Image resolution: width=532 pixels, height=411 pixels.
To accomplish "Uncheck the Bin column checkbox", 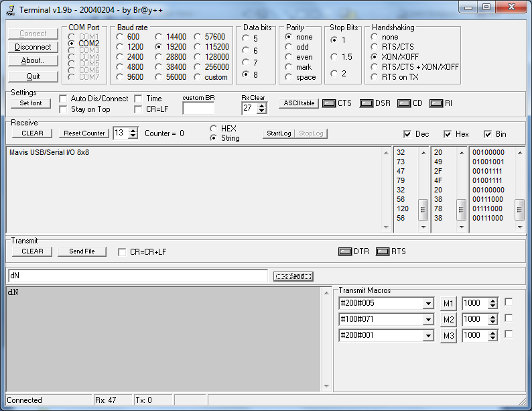I will point(488,134).
